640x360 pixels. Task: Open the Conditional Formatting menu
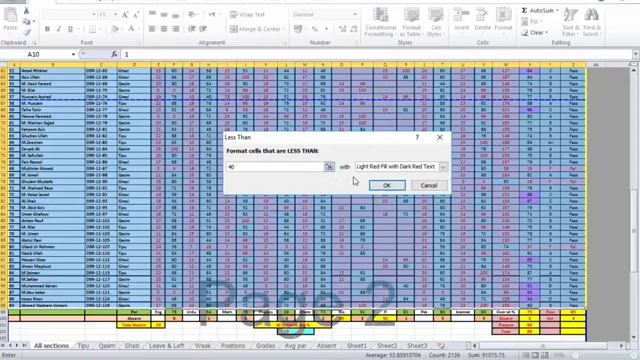click(380, 22)
